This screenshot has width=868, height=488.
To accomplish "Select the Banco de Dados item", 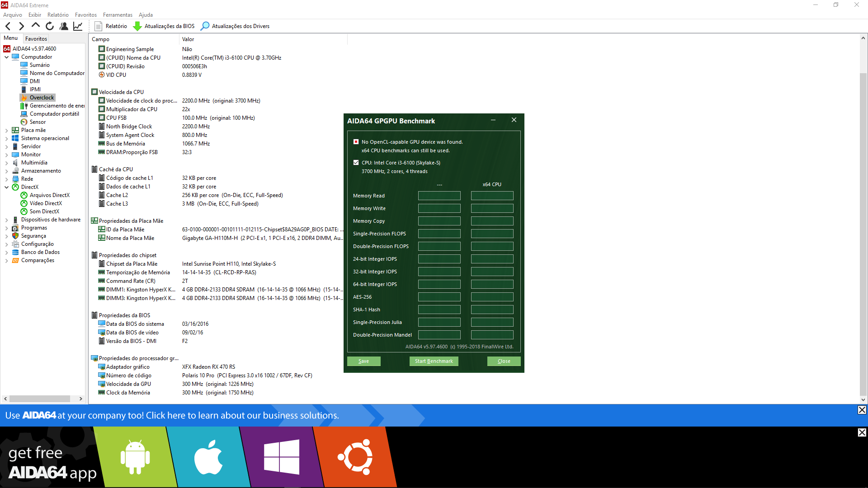I will (40, 252).
